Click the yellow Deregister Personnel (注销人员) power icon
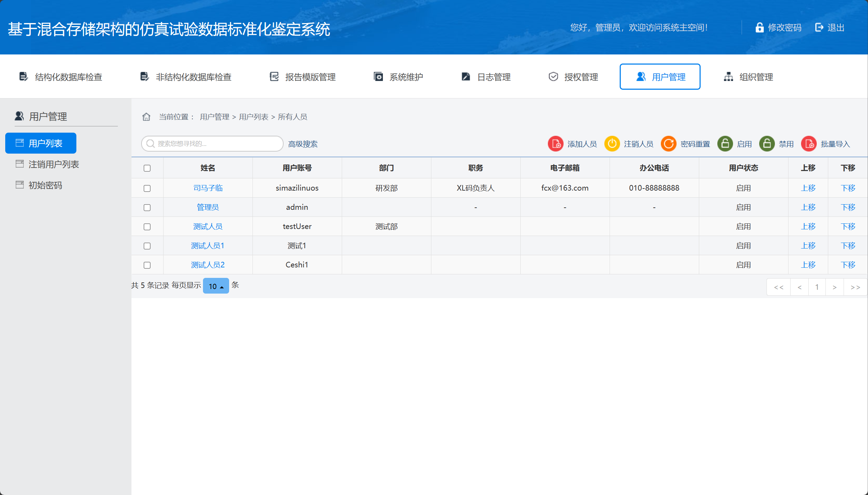The height and width of the screenshot is (495, 868). pyautogui.click(x=612, y=144)
